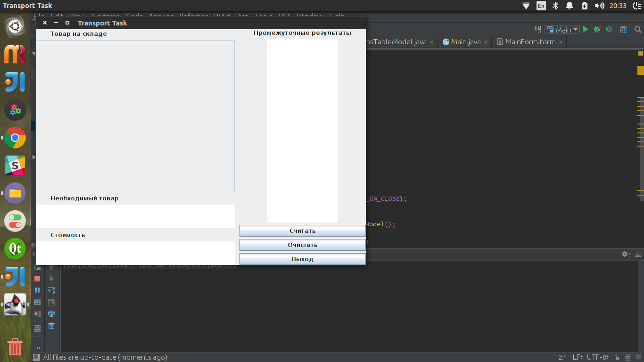
Task: Build the project using the make icon
Action: point(537,29)
